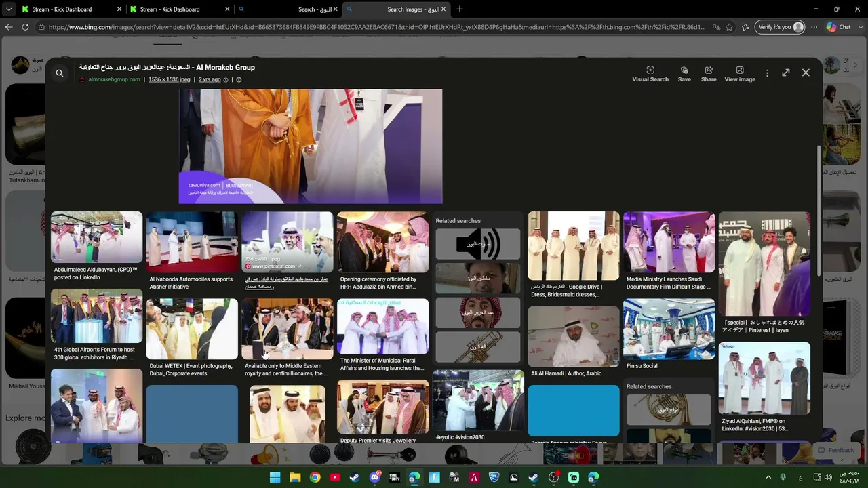The width and height of the screenshot is (868, 488).
Task: Click the 2 yrs ago date link
Action: coord(210,79)
